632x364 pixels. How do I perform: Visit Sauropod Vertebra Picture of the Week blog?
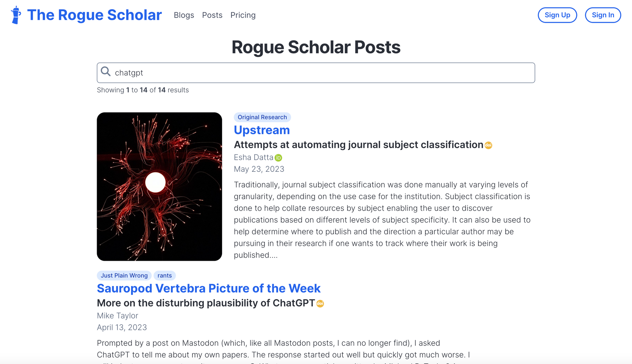(x=209, y=289)
